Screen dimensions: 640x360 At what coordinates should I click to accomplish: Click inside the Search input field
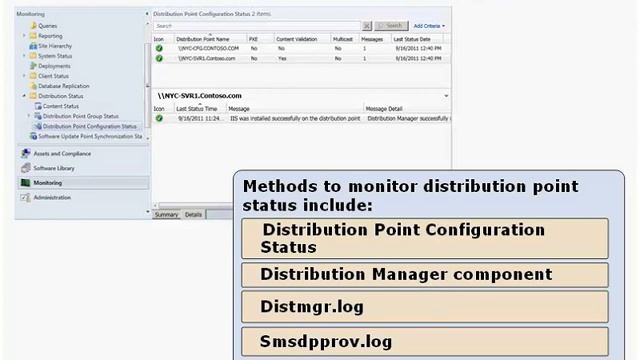pos(257,26)
